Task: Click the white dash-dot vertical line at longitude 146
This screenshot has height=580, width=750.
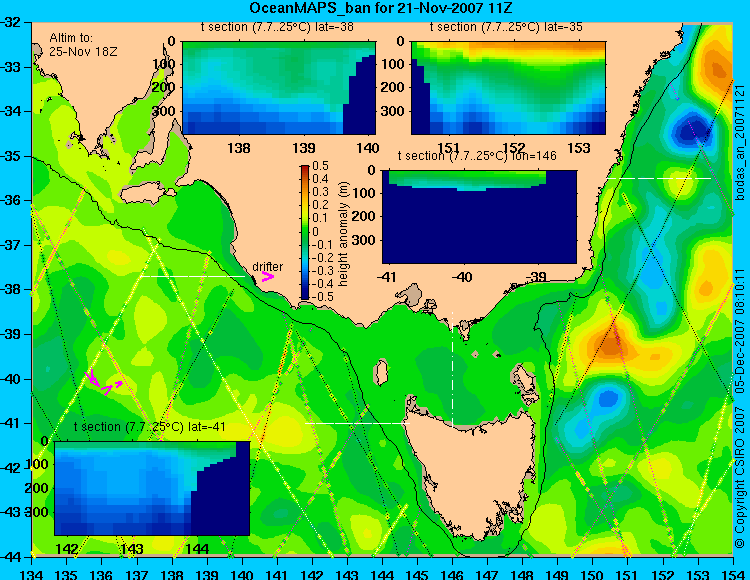Action: 452,369
